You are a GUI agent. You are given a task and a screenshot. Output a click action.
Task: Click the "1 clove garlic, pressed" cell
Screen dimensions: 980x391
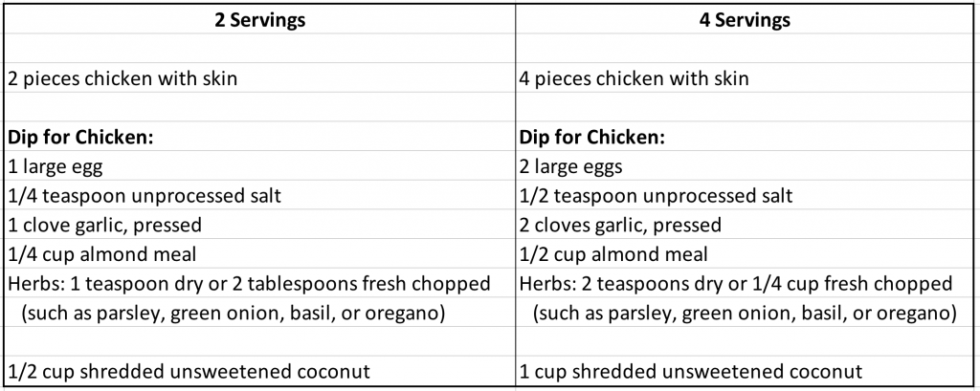[260, 225]
